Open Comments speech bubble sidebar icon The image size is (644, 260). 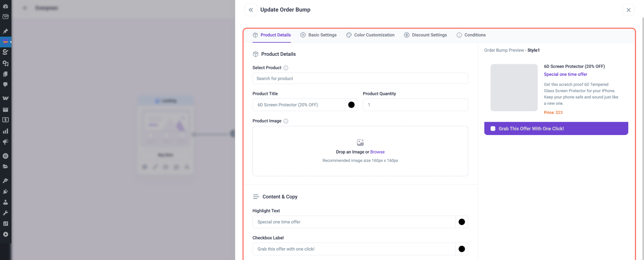5,85
